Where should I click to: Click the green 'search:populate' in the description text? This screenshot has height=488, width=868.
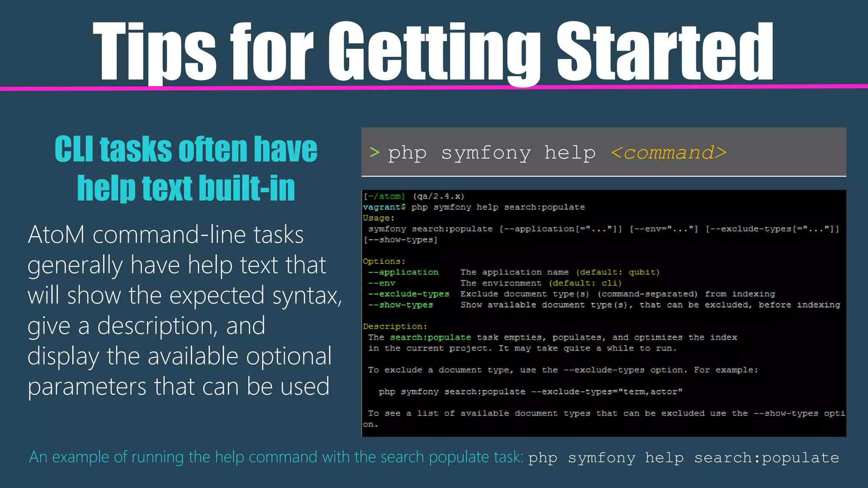(430, 338)
